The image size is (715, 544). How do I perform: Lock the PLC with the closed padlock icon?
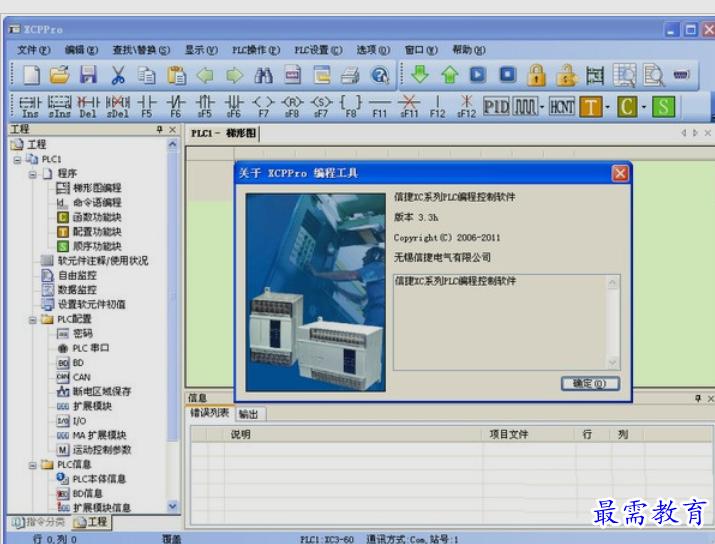point(537,75)
